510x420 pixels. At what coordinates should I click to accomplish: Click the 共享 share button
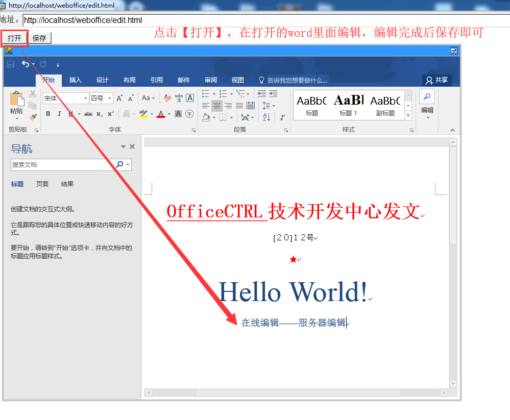pyautogui.click(x=436, y=80)
